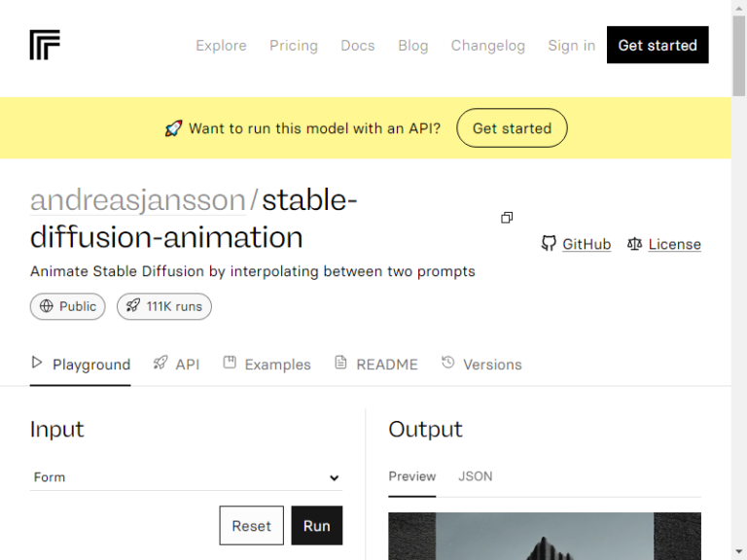The image size is (747, 560).
Task: Open the Changelog link
Action: point(488,46)
